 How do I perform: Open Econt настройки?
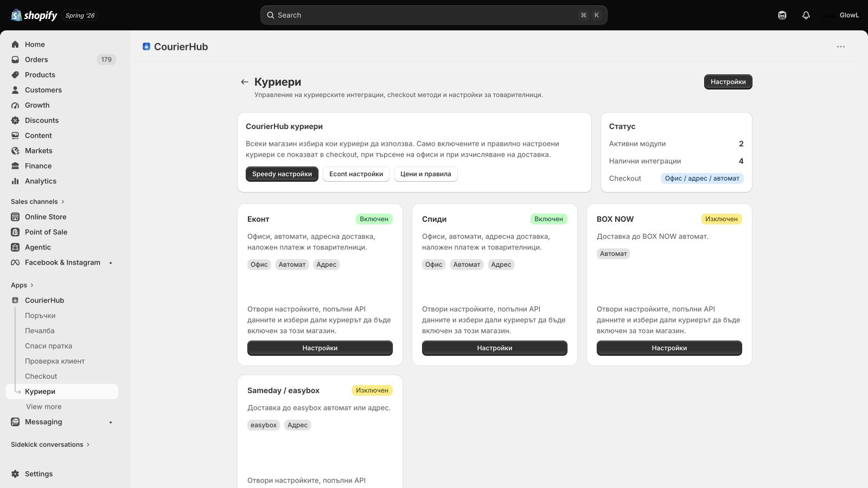click(x=356, y=174)
